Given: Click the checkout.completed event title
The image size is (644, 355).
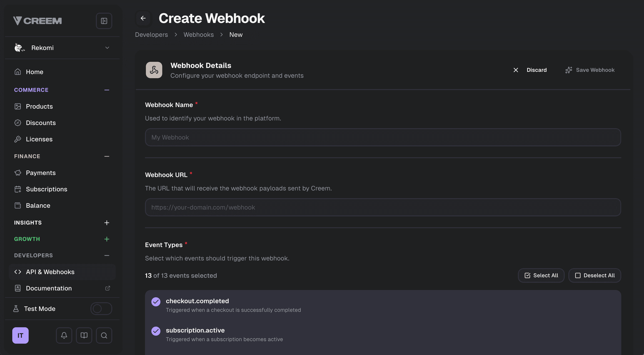Looking at the screenshot, I should [197, 301].
